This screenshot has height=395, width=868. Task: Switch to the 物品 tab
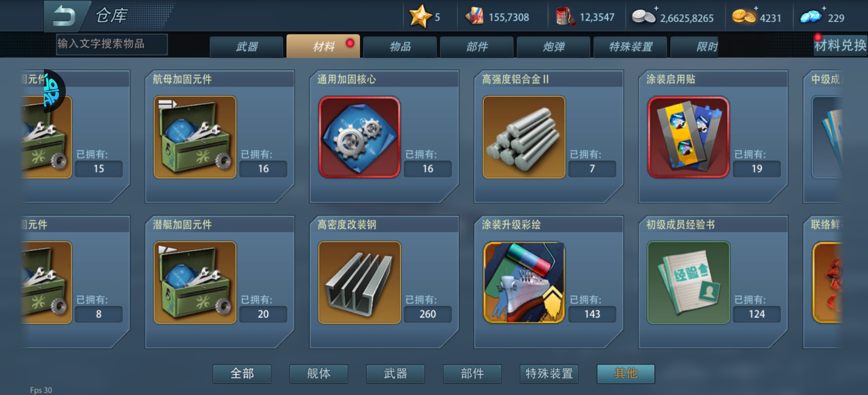[400, 47]
